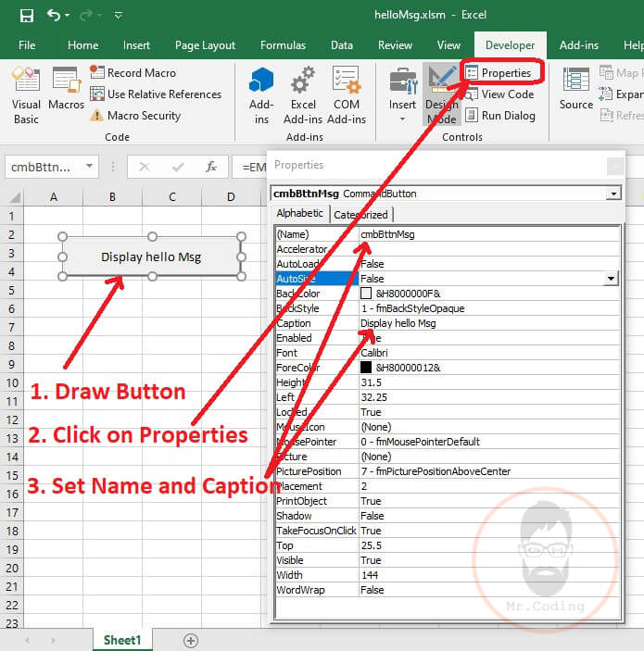644x651 pixels.
Task: Open the XML Source pane
Action: point(575,89)
